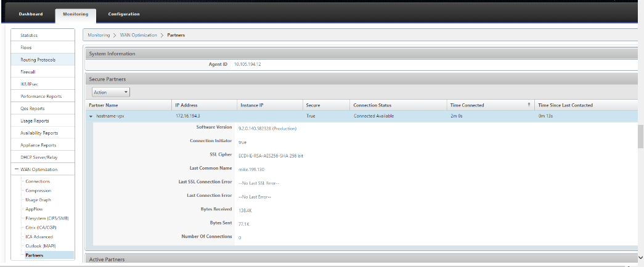
Task: Click the Active Partners panel header
Action: point(361,260)
